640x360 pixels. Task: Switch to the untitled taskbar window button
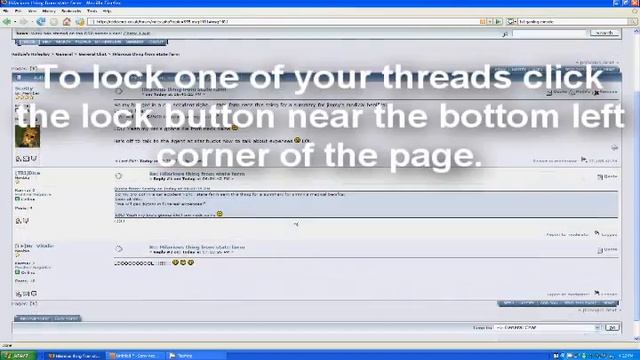[135, 356]
